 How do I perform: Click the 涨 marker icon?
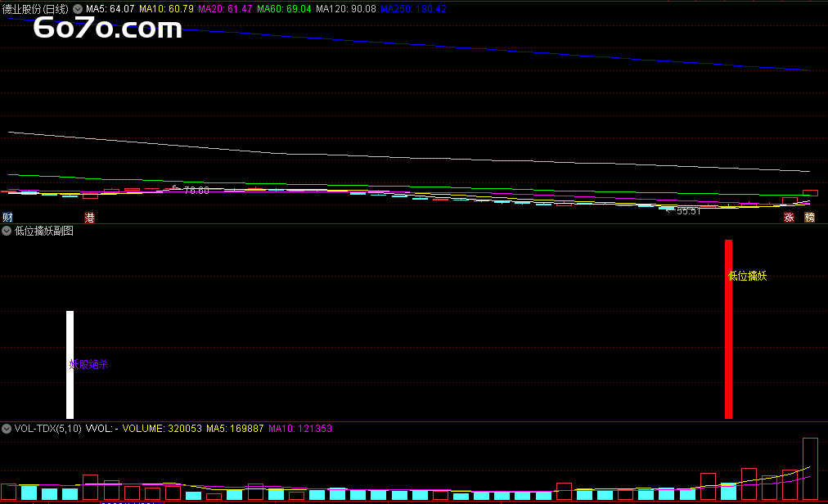pyautogui.click(x=790, y=218)
